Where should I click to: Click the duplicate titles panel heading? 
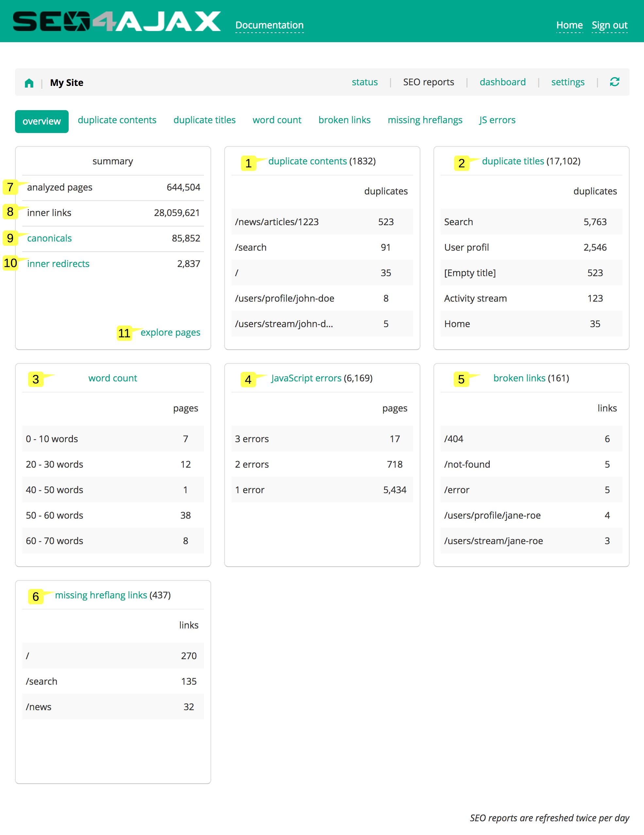click(x=513, y=161)
